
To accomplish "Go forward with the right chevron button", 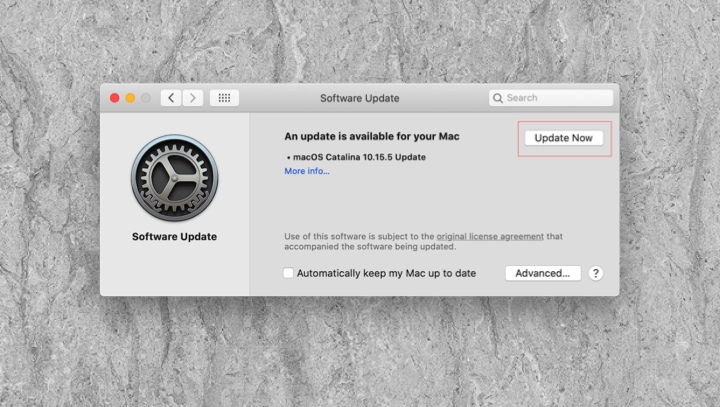I will 193,98.
